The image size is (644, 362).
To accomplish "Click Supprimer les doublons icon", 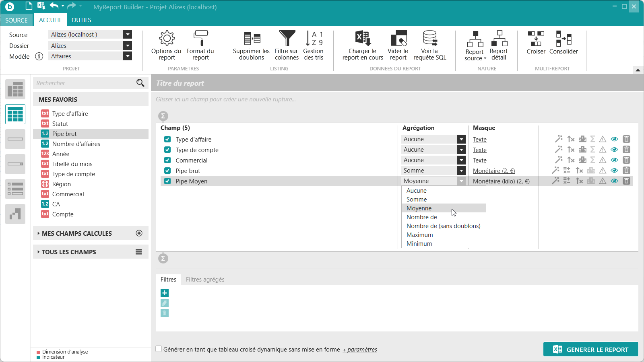I will click(x=252, y=39).
